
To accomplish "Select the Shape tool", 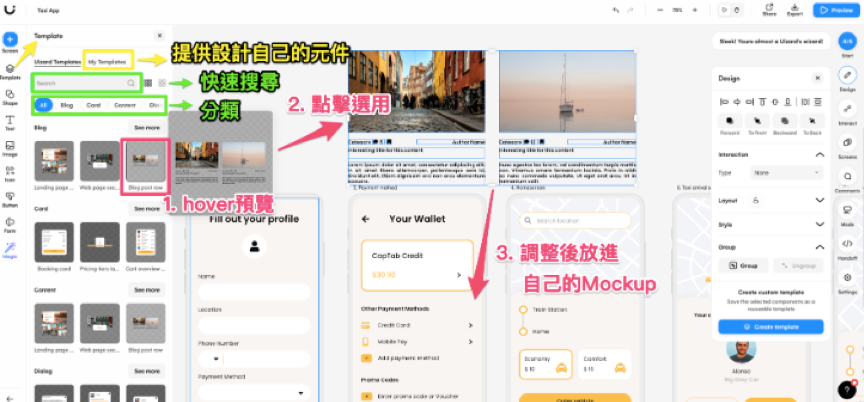I will click(10, 97).
